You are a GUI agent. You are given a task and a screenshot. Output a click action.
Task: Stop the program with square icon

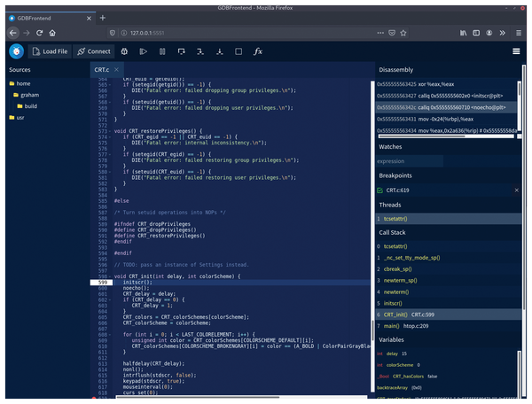click(239, 51)
